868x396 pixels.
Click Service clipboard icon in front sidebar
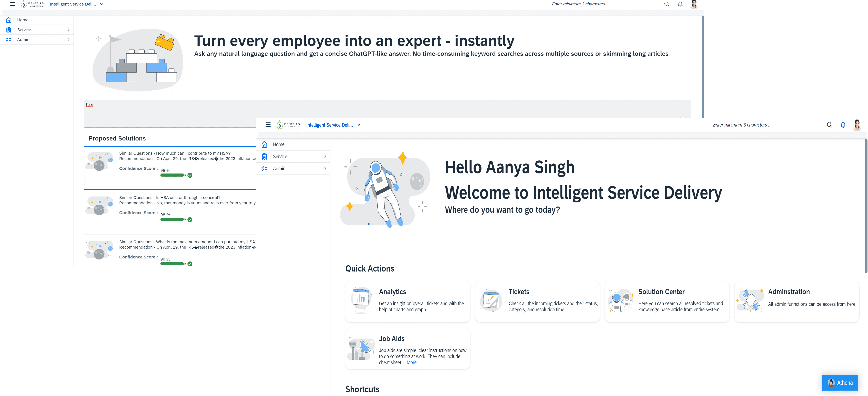click(x=264, y=156)
